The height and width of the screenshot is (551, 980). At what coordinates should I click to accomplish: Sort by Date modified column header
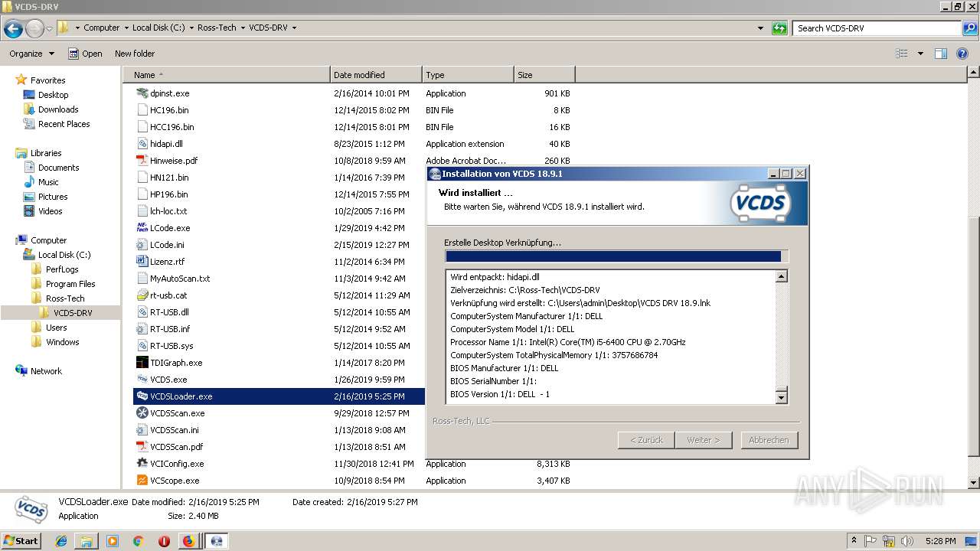click(x=376, y=75)
